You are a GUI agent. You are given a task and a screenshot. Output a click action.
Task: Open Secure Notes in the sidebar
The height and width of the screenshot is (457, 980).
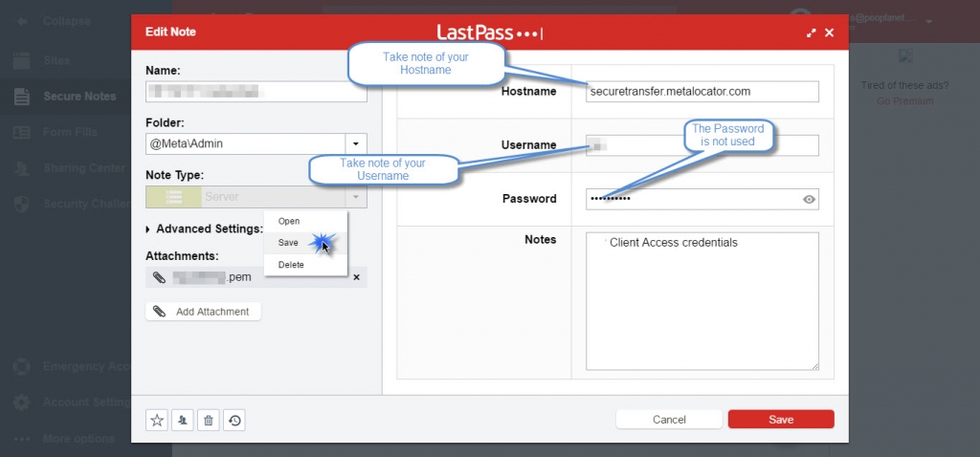pyautogui.click(x=79, y=97)
